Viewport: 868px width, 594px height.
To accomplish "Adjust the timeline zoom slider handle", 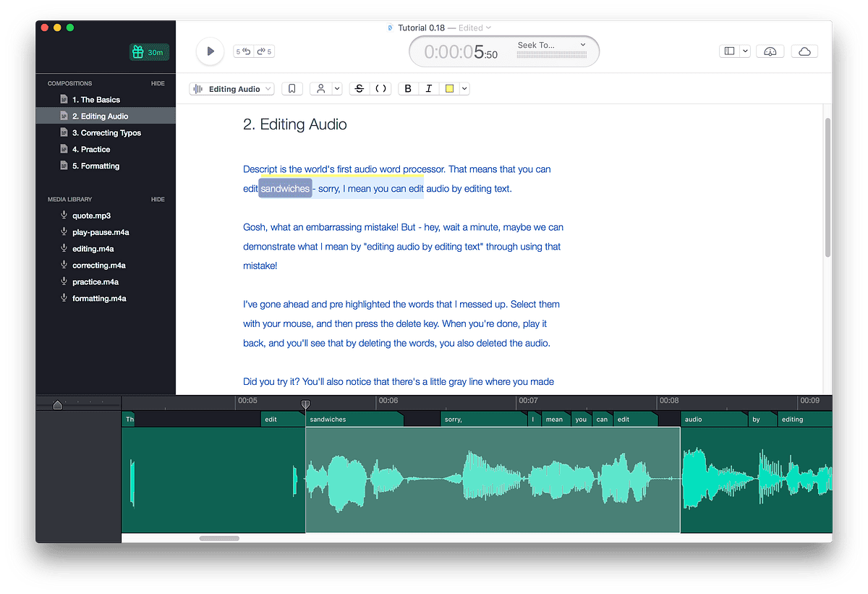I will pos(58,405).
